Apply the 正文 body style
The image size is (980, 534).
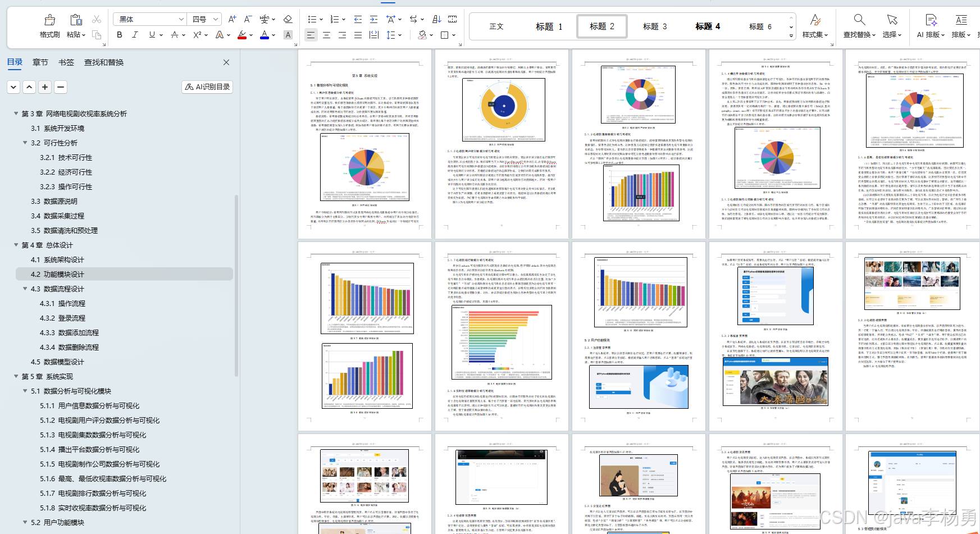coord(496,26)
